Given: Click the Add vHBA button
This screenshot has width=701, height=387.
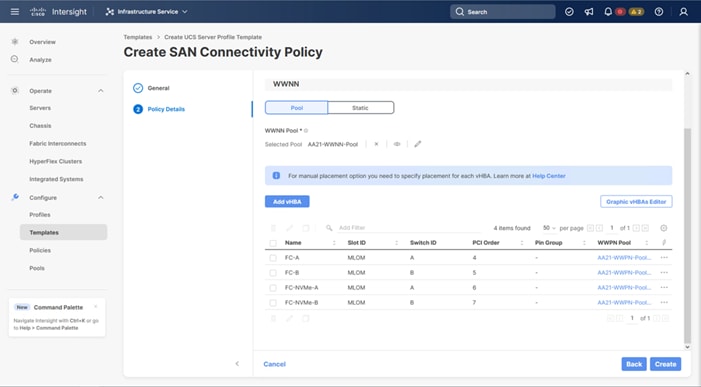Looking at the screenshot, I should [287, 202].
